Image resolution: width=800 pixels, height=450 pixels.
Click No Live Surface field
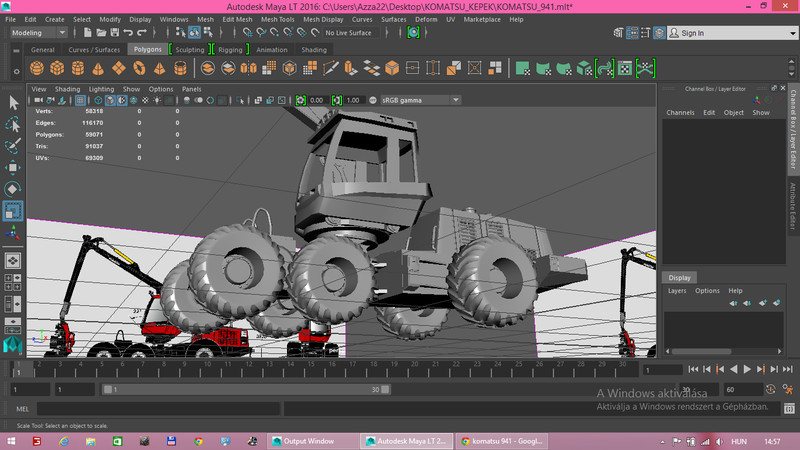tap(352, 33)
